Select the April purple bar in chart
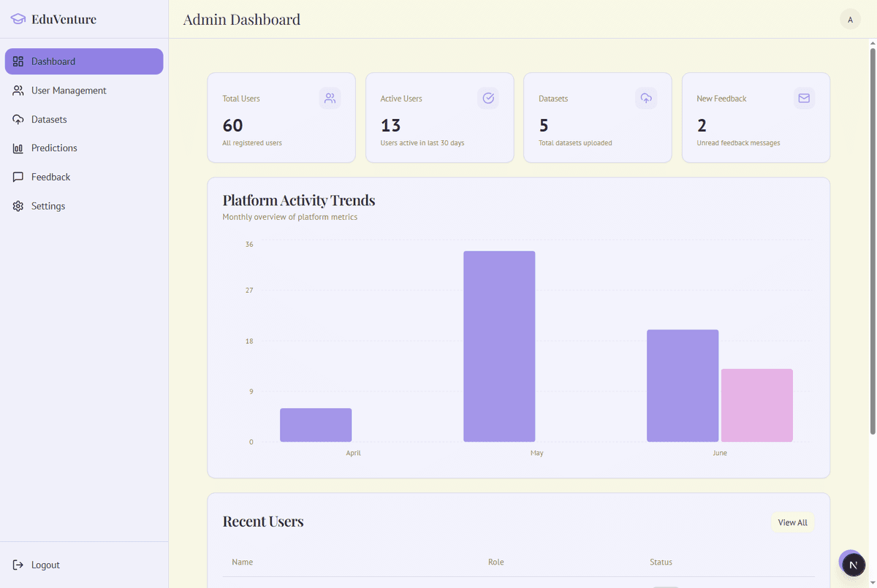This screenshot has width=877, height=588. click(x=316, y=425)
